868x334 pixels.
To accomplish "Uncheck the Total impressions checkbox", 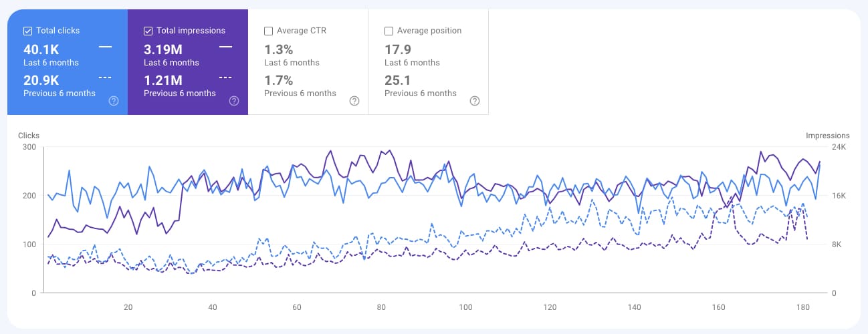I will [x=148, y=31].
